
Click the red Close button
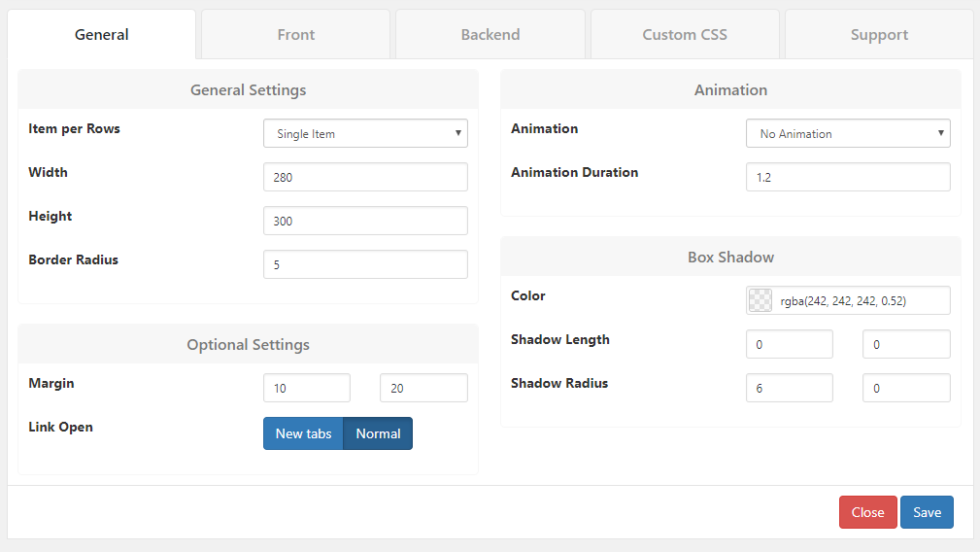868,512
